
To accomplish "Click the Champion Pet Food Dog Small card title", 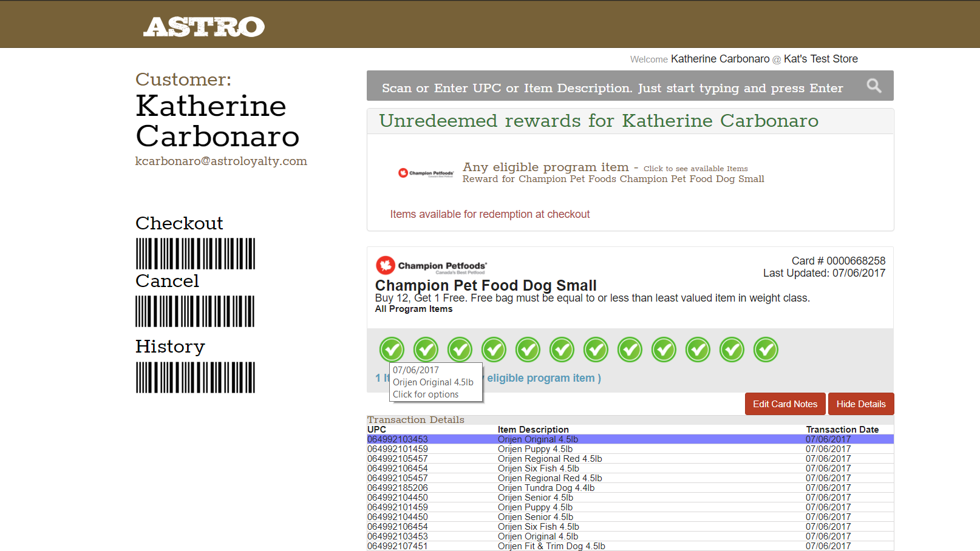I will point(486,285).
